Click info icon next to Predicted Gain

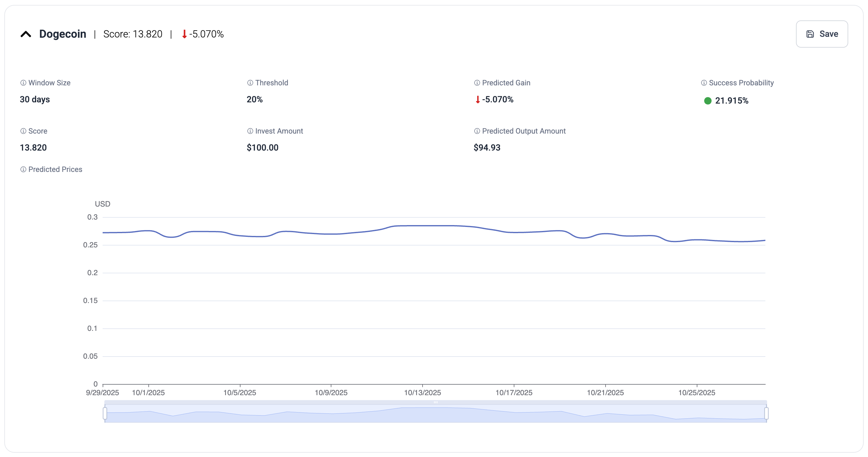pyautogui.click(x=477, y=83)
